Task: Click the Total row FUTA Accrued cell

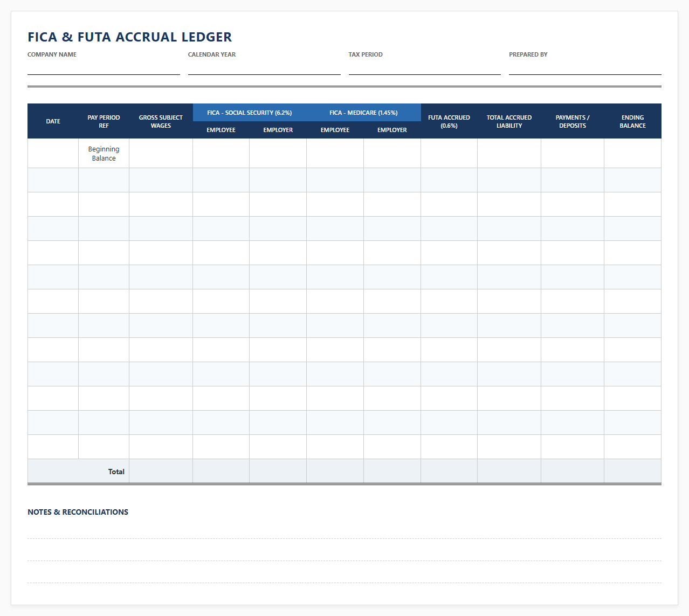Action: [x=449, y=471]
